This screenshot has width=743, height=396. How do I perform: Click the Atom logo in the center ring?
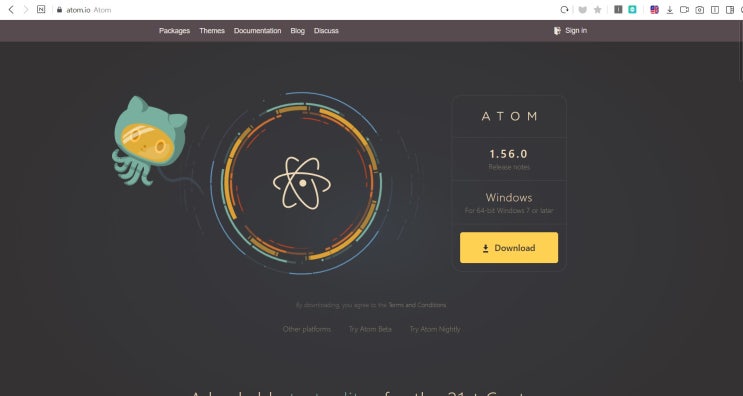click(302, 183)
